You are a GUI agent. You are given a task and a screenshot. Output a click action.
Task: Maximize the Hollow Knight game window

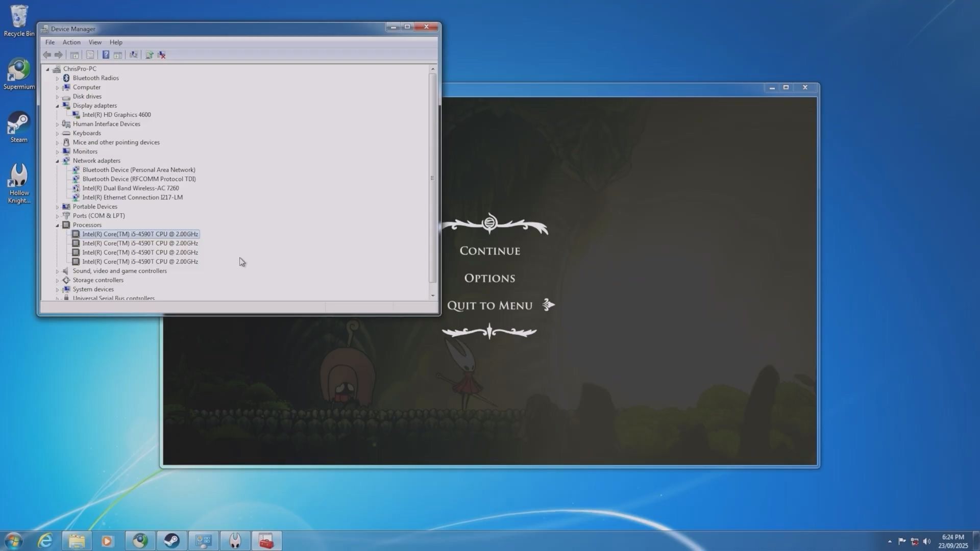click(786, 88)
